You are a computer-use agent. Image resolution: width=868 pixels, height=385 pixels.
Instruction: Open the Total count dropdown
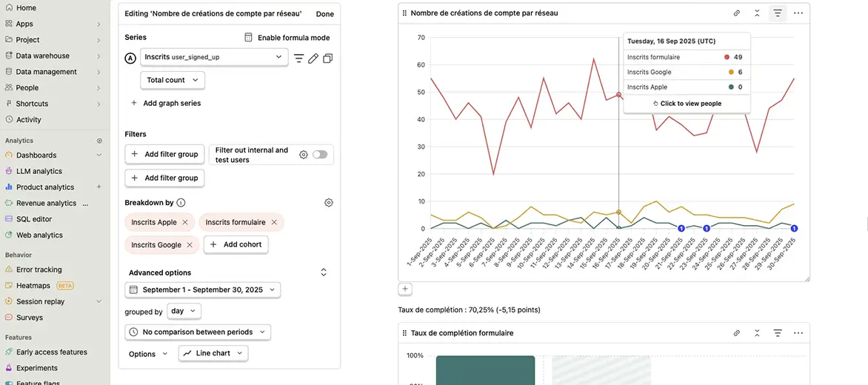point(173,80)
